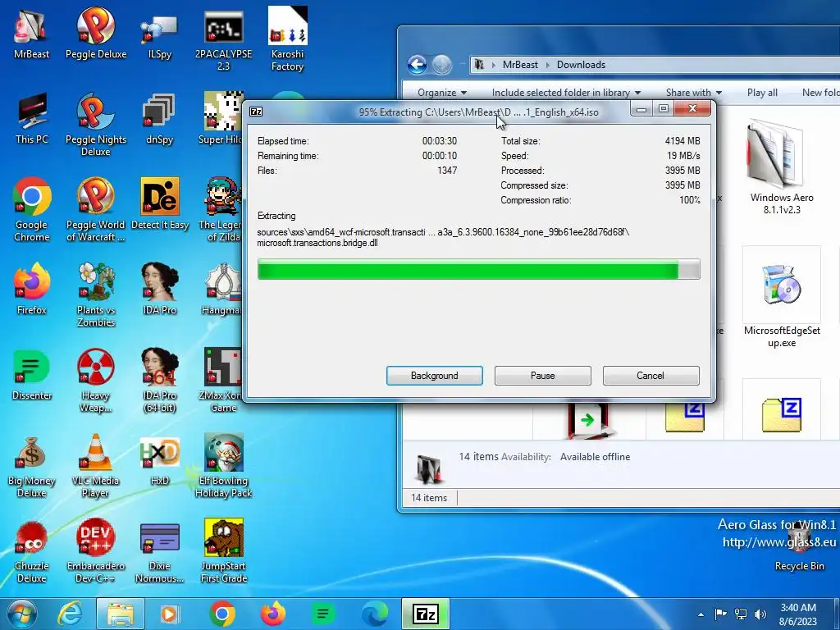Open VLC Media Player desktop shortcut
This screenshot has height=630, width=840.
96,466
